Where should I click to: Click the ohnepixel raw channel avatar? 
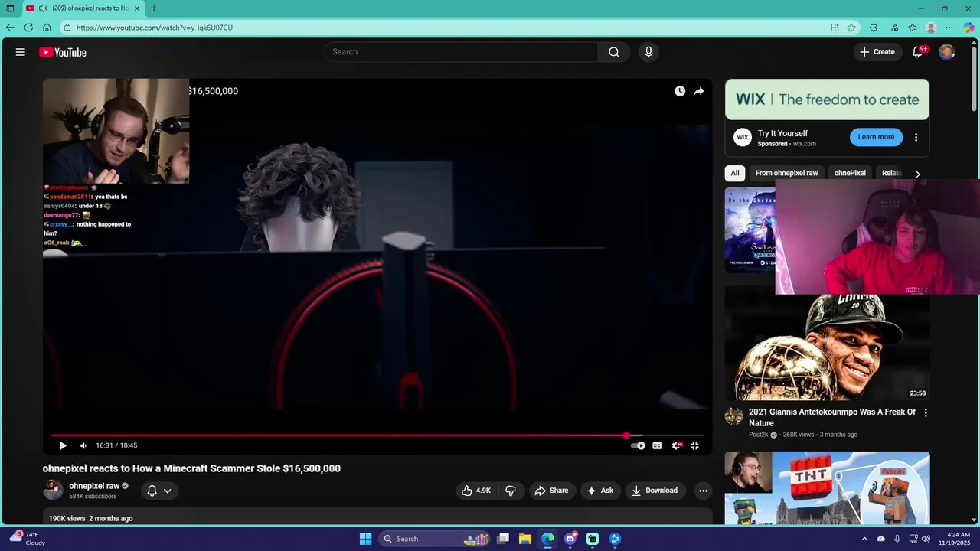click(53, 490)
